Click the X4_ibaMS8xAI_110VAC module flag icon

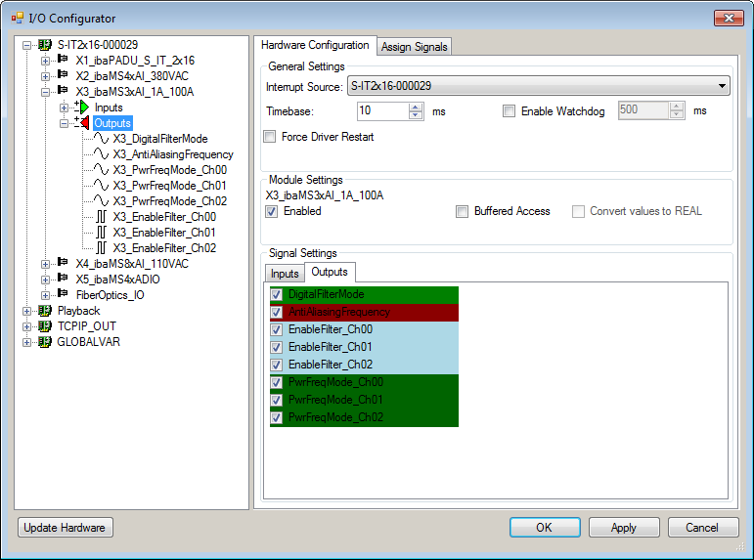(63, 262)
